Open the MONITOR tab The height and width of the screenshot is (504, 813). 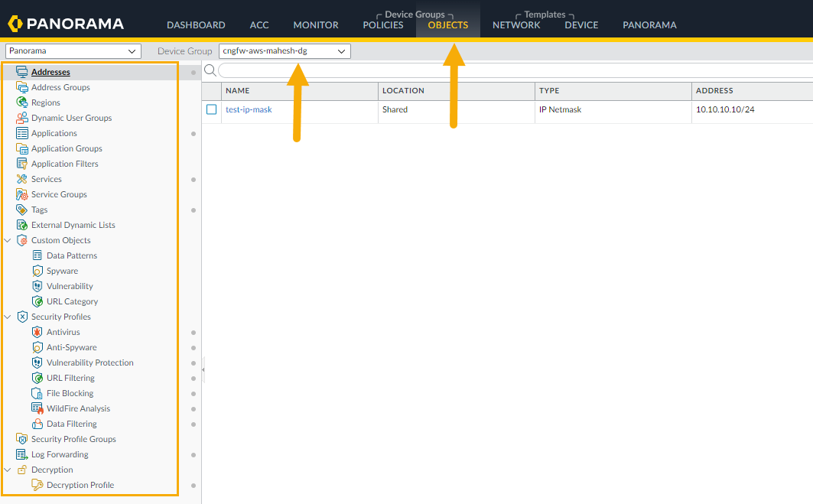pos(316,24)
